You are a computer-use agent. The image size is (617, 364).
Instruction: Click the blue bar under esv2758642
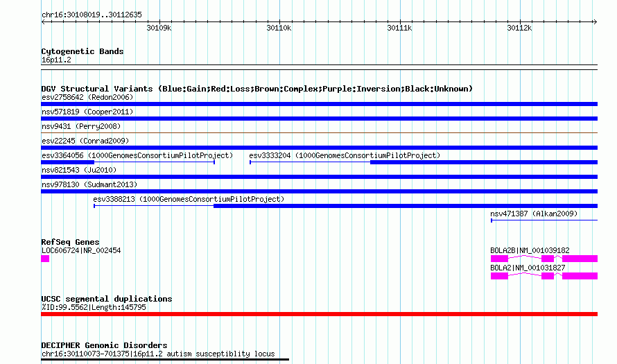click(x=319, y=104)
